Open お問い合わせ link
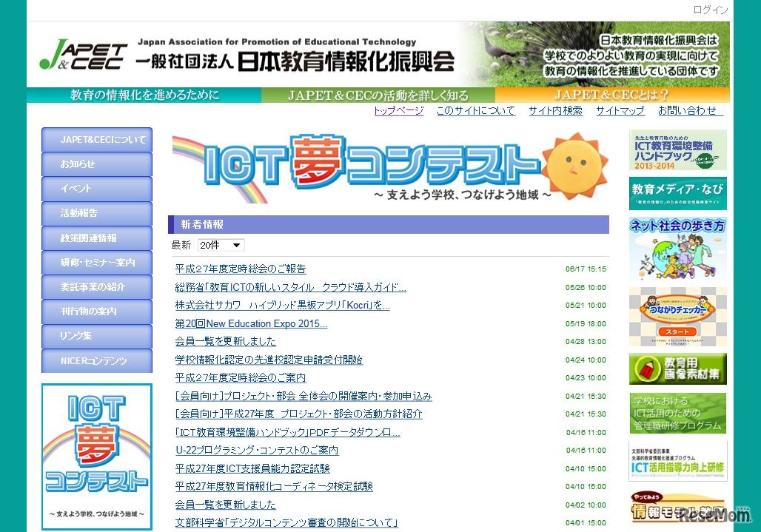This screenshot has height=532, width=761. [690, 110]
